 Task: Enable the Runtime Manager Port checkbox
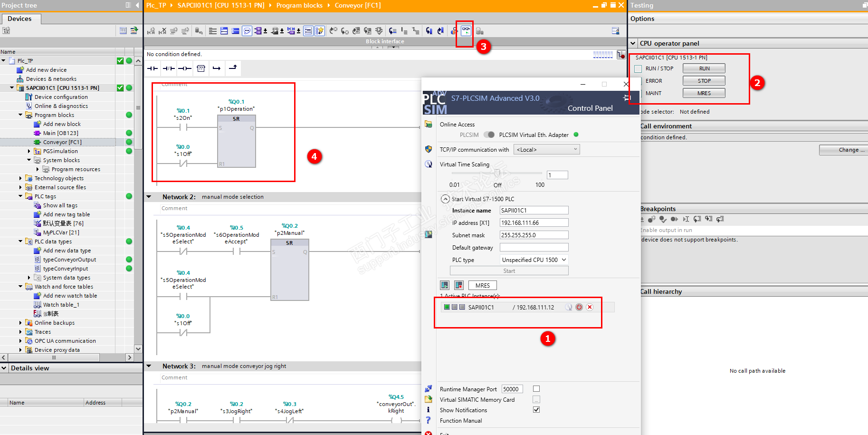point(536,389)
